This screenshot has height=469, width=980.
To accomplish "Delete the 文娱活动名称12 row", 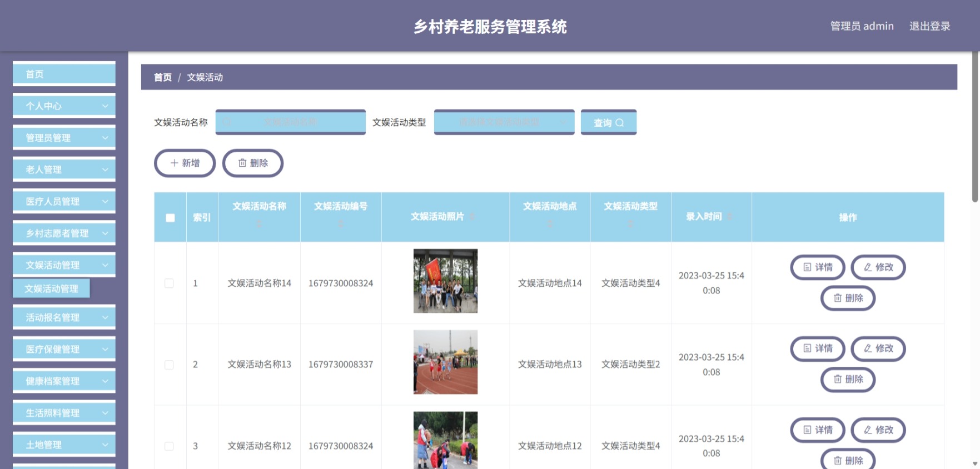I will pos(848,460).
